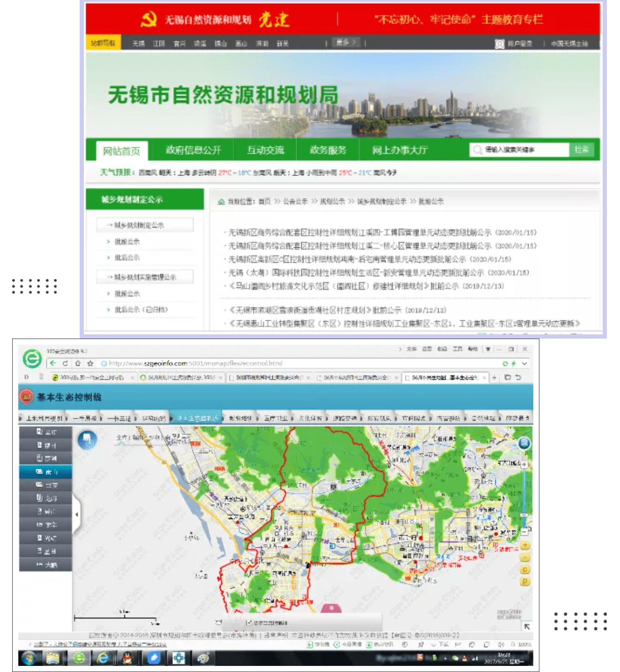The width and height of the screenshot is (620, 672).
Task: Click the 360 browser icon in the taskbar
Action: coord(79,658)
